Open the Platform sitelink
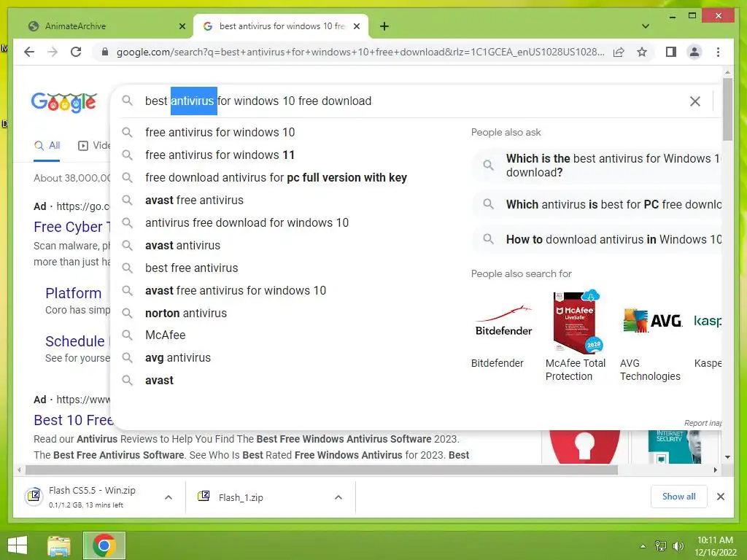Viewport: 747px width, 560px height. coord(74,293)
